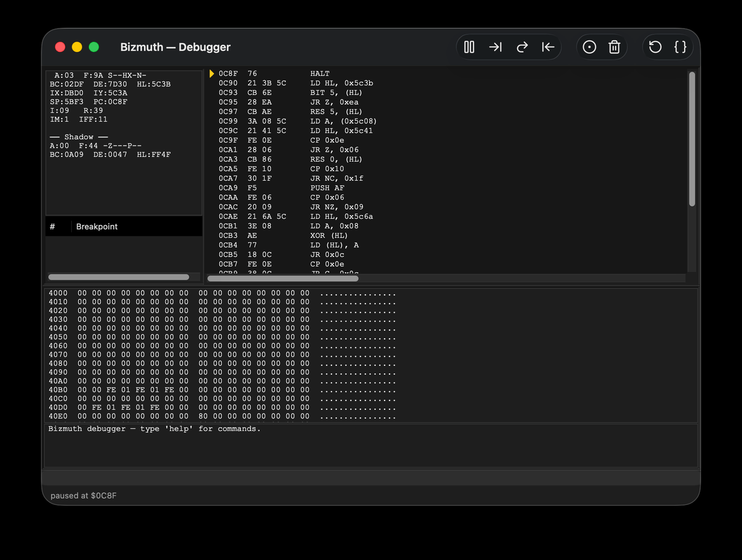
Task: Click the Step Into arrow icon
Action: point(495,47)
